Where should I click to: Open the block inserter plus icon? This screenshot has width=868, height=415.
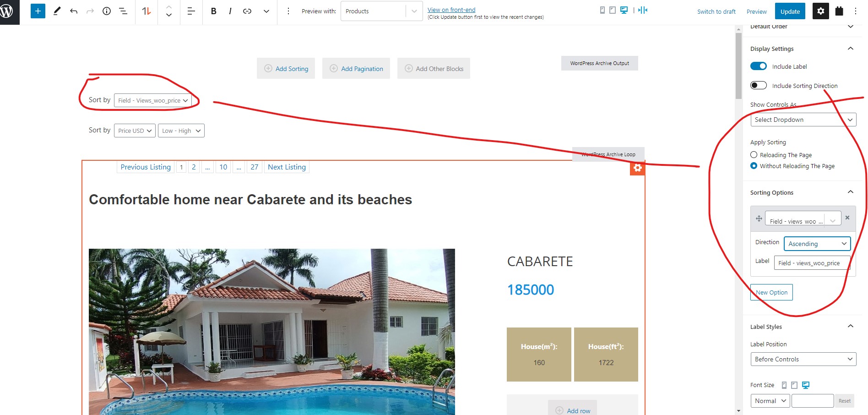pyautogui.click(x=38, y=11)
